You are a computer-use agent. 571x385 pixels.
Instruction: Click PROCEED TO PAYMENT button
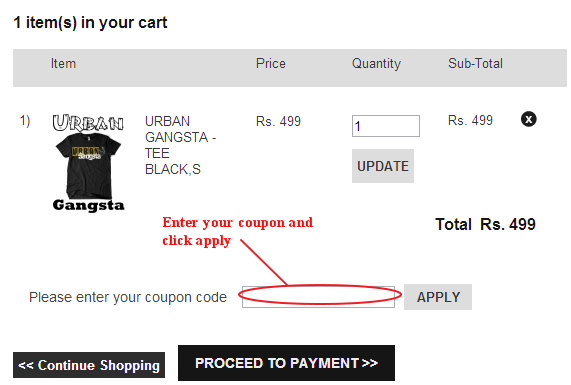(x=286, y=363)
